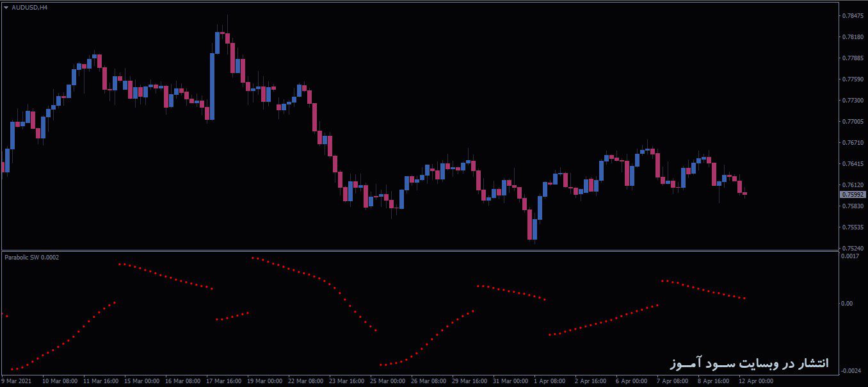Select the 9 Mar 2021 axis label
Viewport: 868px width, 387px height.
pos(16,380)
